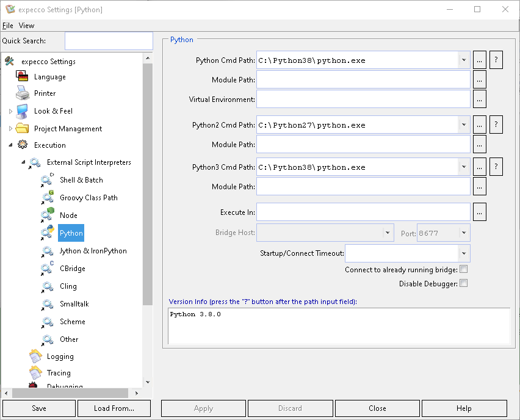
Task: Click the Smalltalk interpreter icon
Action: click(x=48, y=304)
